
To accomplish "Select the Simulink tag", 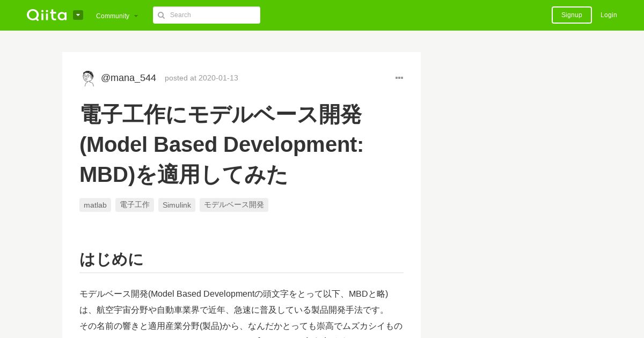I will [x=177, y=205].
